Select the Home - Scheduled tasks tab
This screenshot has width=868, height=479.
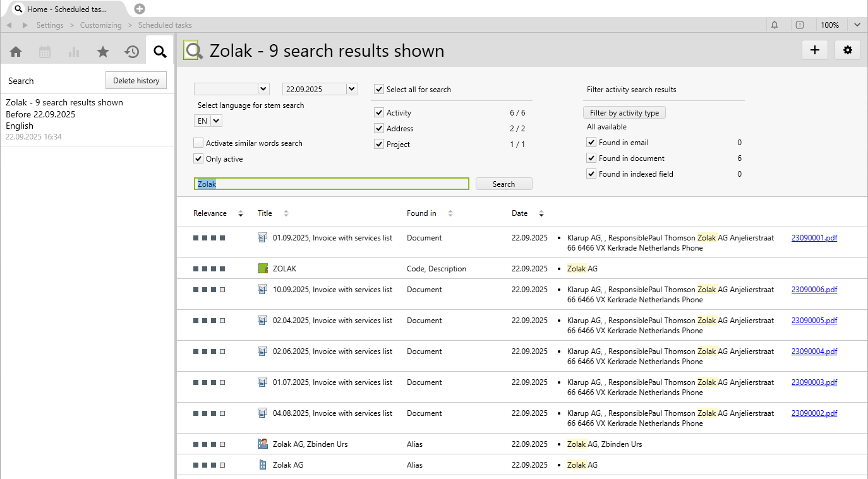coord(67,9)
